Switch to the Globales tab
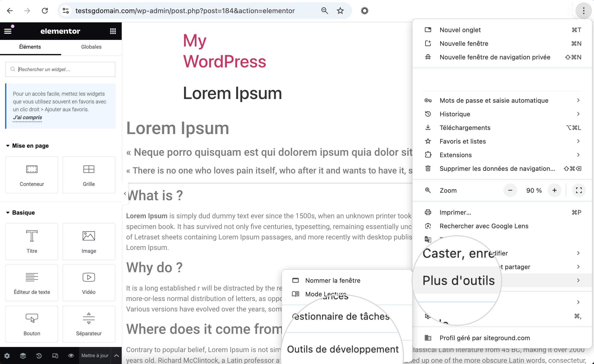Viewport: 594px width, 364px height. pyautogui.click(x=91, y=47)
